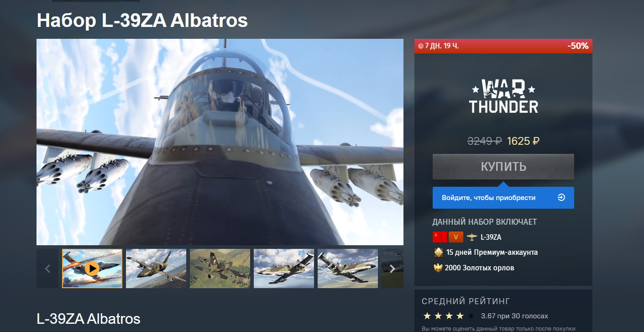Click the next arrow in the thumbnail strip
The image size is (644, 332).
(x=393, y=269)
